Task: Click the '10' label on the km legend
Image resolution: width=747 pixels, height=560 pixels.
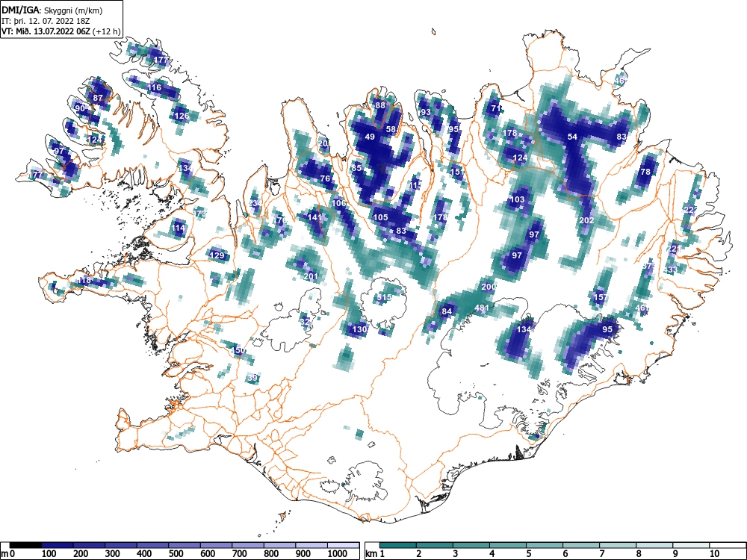Action: tap(713, 553)
